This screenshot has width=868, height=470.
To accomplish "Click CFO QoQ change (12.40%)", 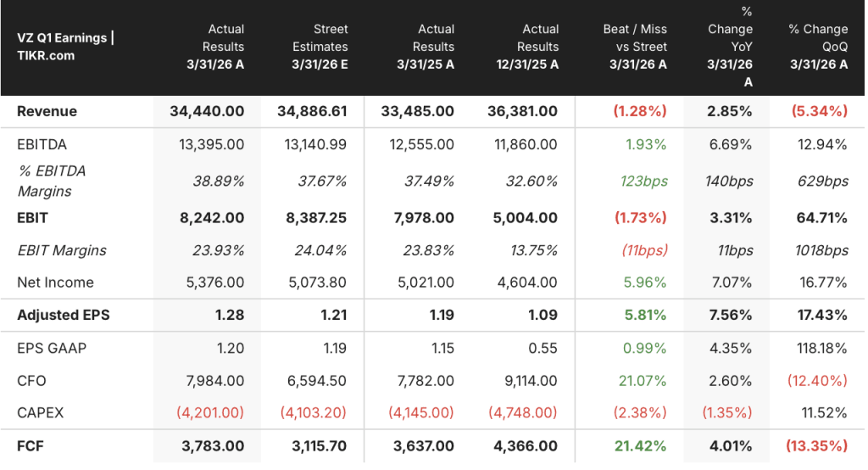I will coord(818,381).
